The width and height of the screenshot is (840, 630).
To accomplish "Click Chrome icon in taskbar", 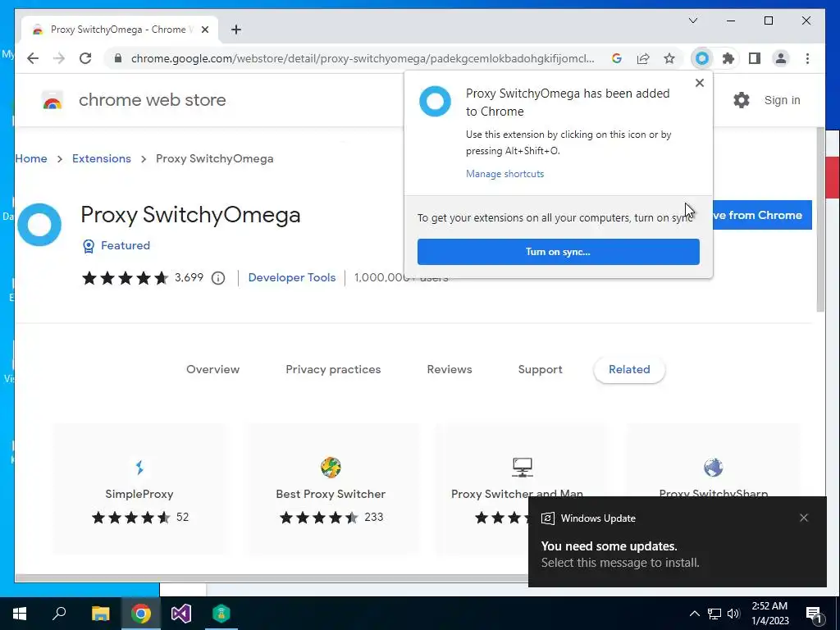I will [x=141, y=614].
